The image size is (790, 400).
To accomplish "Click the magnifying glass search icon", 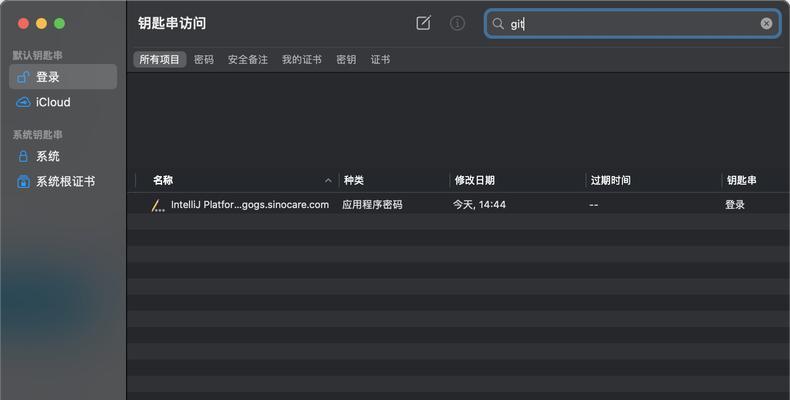I will (498, 24).
